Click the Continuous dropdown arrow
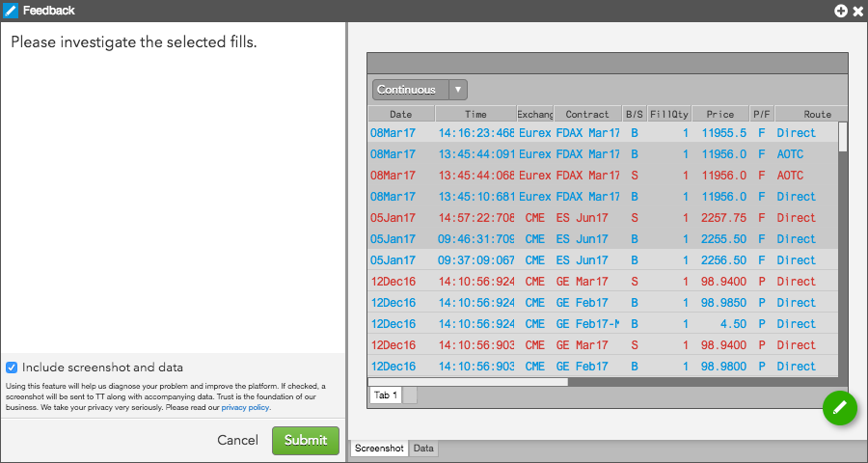 coord(458,90)
